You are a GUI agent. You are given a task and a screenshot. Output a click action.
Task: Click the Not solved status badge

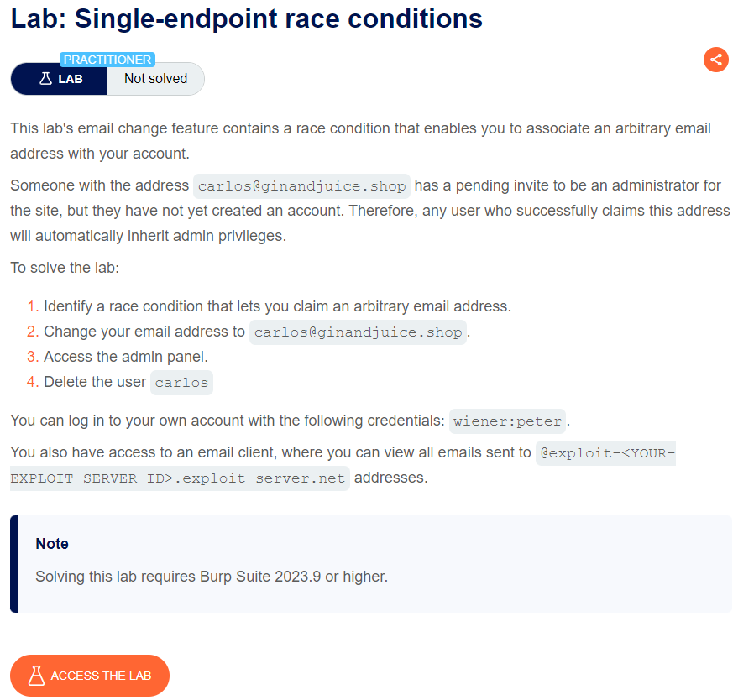(155, 79)
